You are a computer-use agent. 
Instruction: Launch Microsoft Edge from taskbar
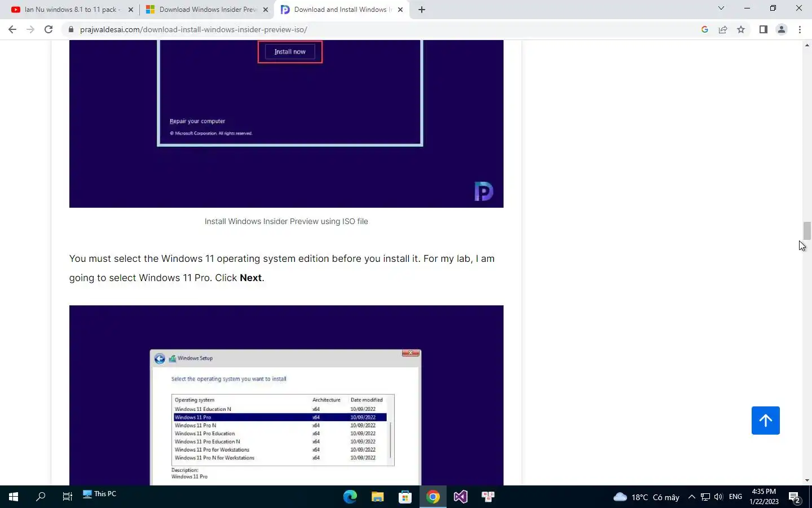350,497
